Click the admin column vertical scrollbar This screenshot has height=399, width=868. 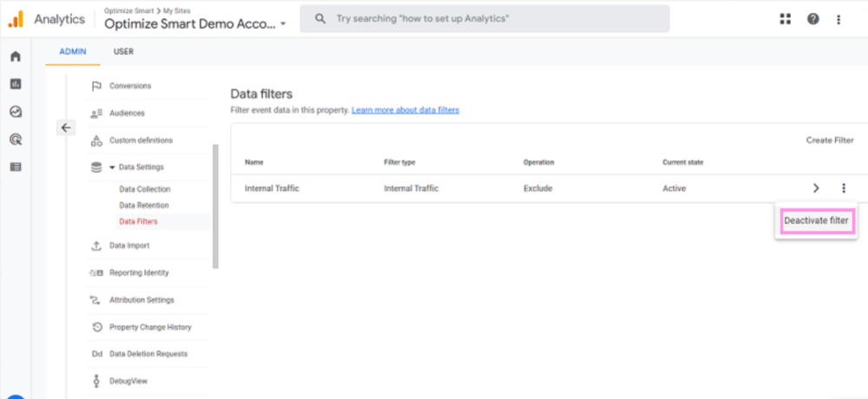215,206
